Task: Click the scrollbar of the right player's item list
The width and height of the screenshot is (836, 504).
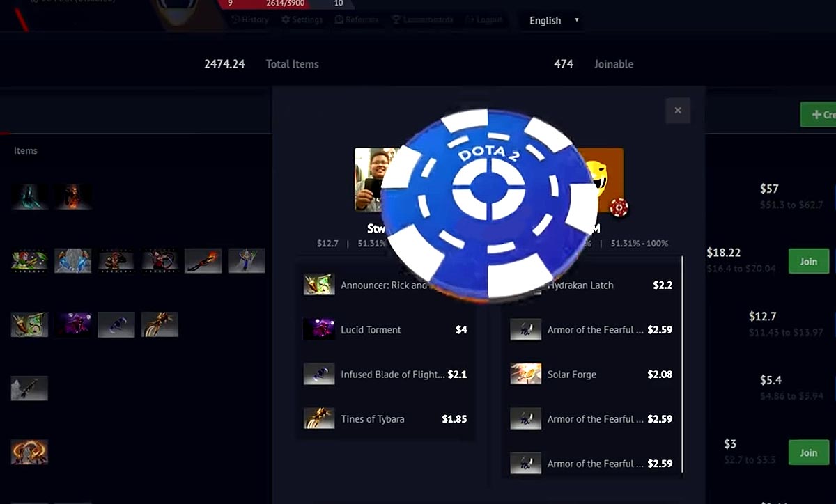Action: (682, 365)
